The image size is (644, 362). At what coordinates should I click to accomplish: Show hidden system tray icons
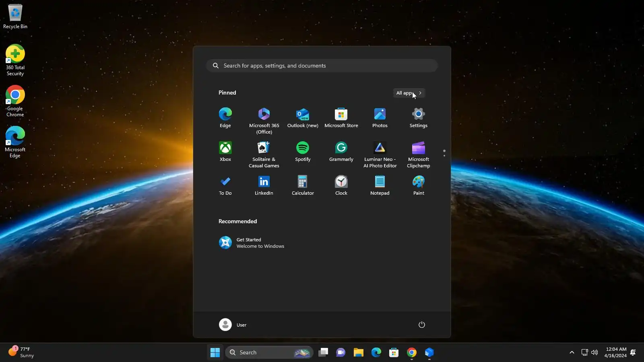click(572, 352)
